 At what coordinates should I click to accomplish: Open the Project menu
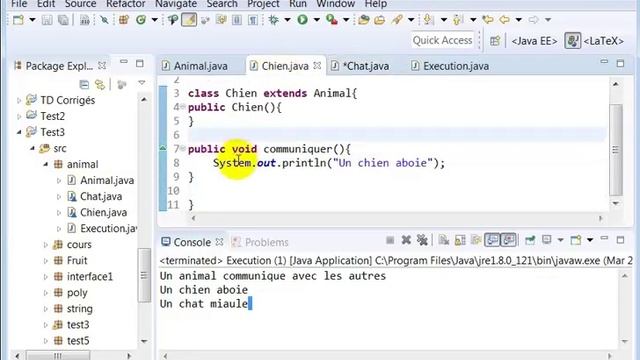tap(263, 4)
